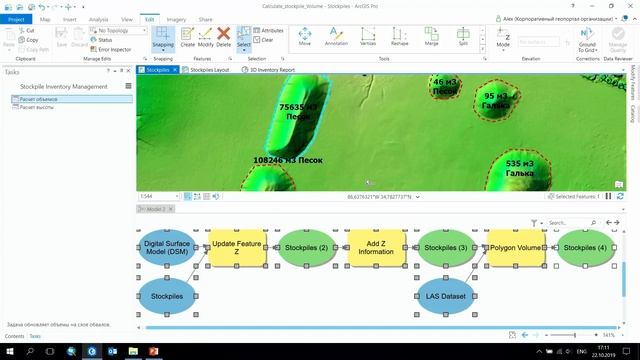Choose the Merge tool
Viewport: 640px width, 360px height.
(x=431, y=36)
